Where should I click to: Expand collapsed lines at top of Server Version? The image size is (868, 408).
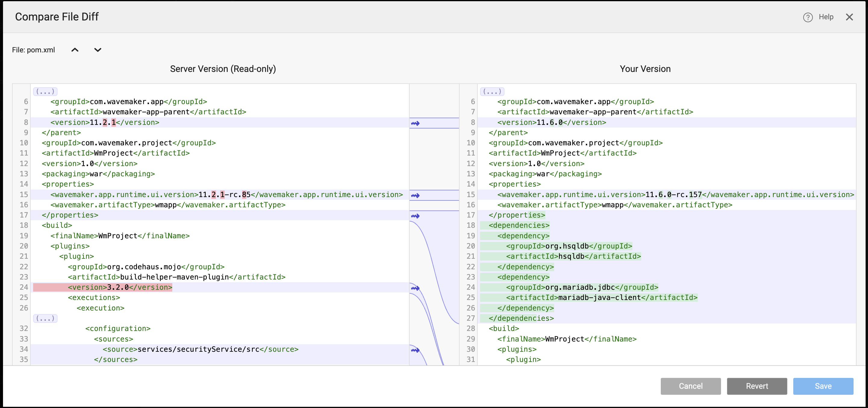[x=45, y=91]
